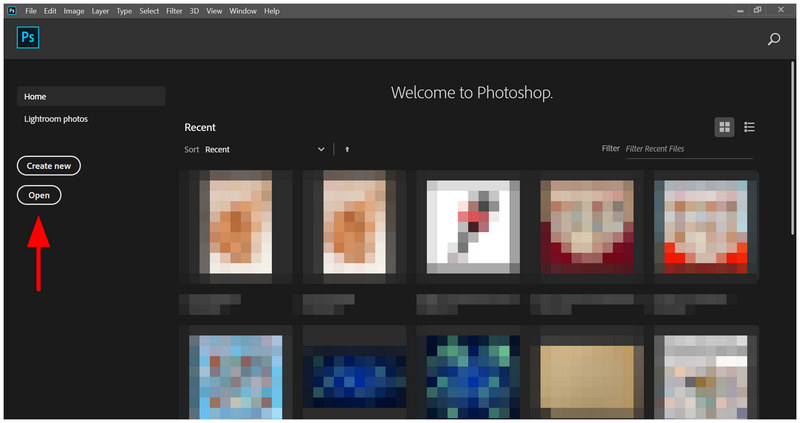Switch to grid view icon
The width and height of the screenshot is (800, 423).
[x=724, y=127]
